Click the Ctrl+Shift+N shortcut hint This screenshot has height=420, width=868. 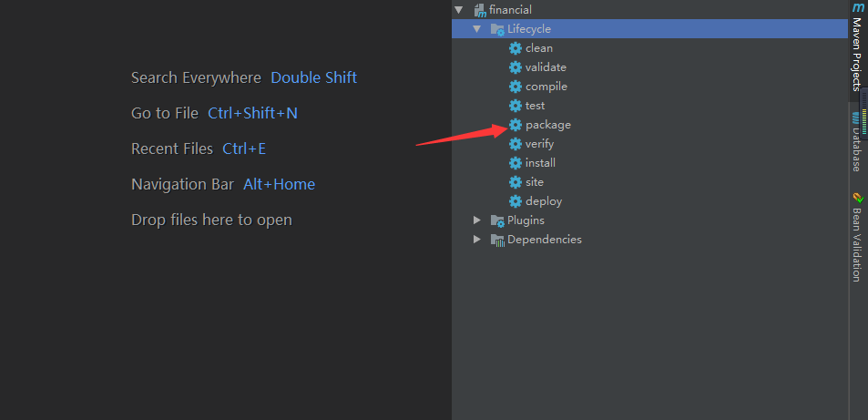[x=253, y=113]
